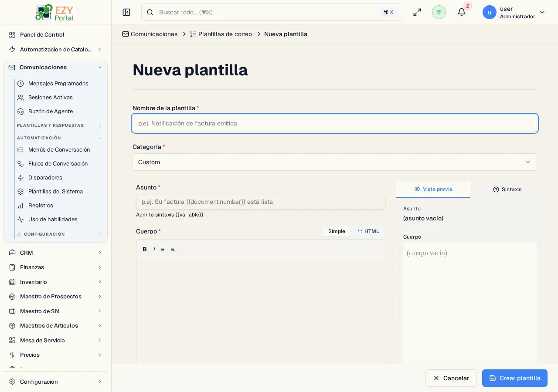Switch to the Vista previa tab
Viewport: 558px width, 392px height.
[433, 189]
